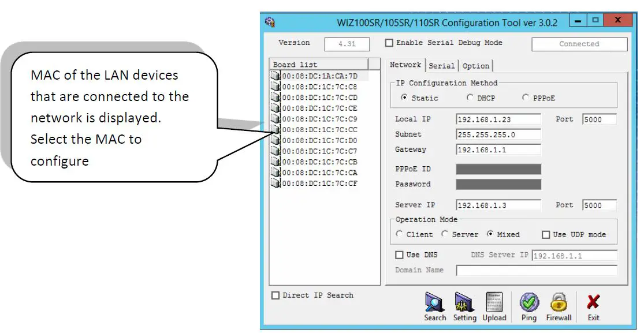The width and height of the screenshot is (644, 333).
Task: Click the PPPoE Password field
Action: pyautogui.click(x=498, y=184)
